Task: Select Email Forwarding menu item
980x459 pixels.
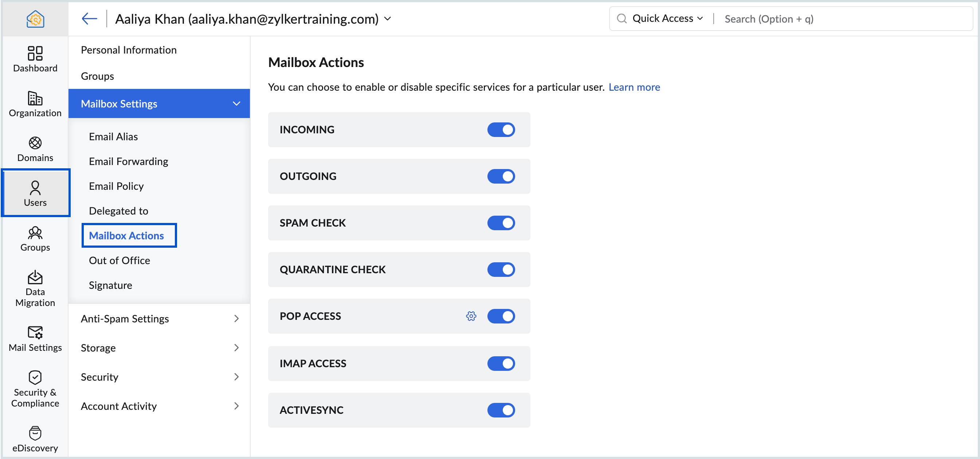Action: [x=128, y=161]
